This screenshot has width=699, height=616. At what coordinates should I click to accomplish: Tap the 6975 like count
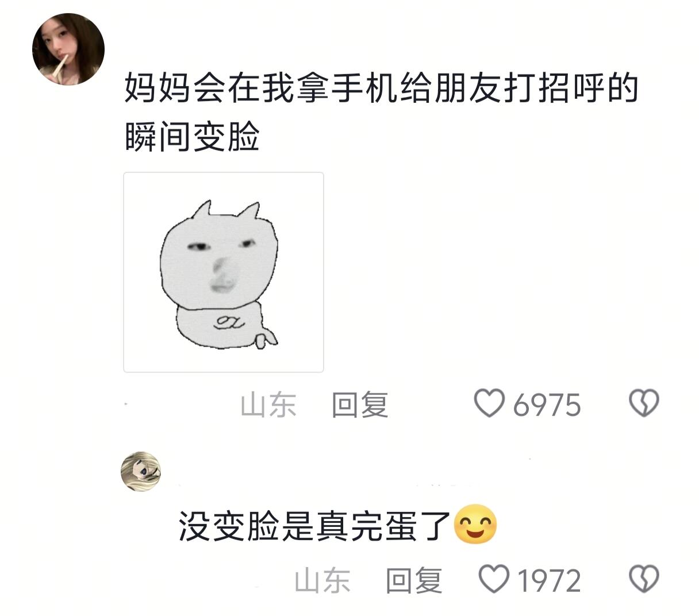tap(547, 405)
